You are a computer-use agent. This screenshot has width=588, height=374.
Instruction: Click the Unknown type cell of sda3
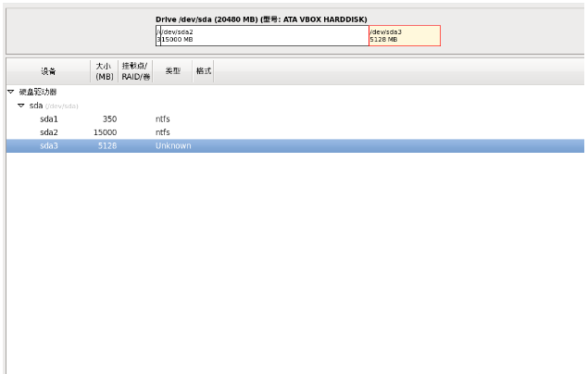tap(173, 146)
